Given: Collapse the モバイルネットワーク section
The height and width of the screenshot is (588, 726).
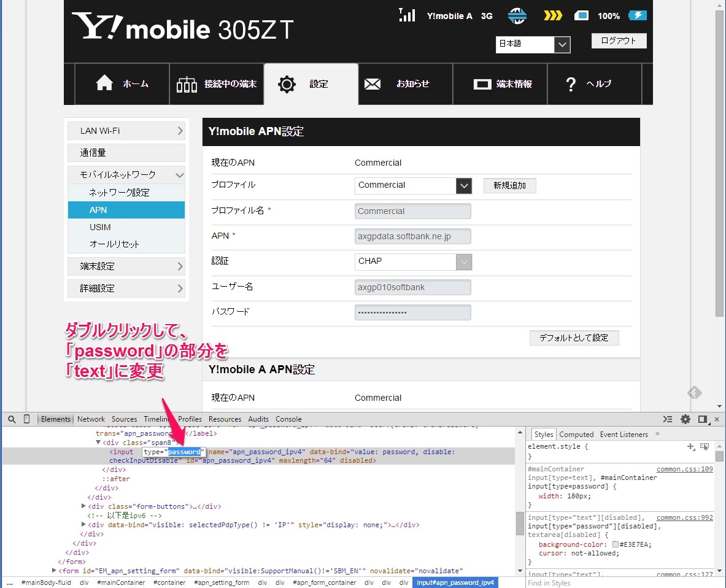Looking at the screenshot, I should pos(126,174).
